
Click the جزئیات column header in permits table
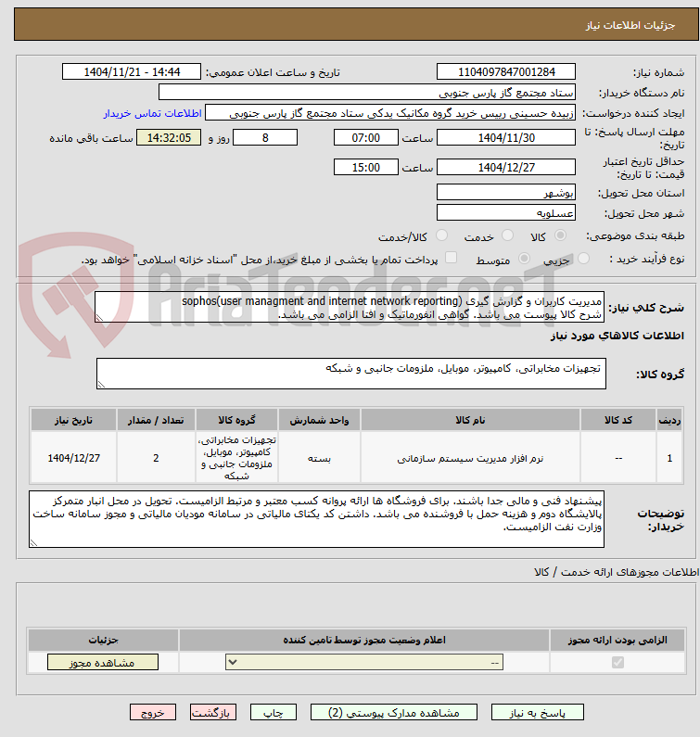click(103, 640)
